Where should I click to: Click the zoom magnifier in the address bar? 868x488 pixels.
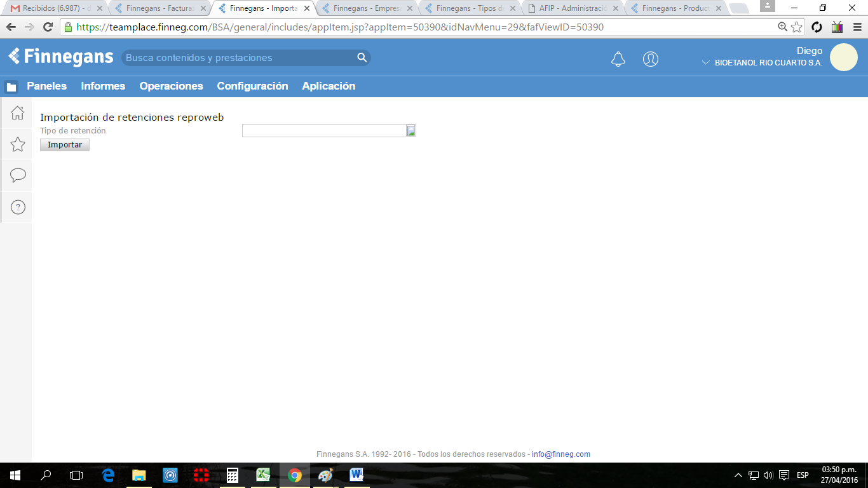point(783,27)
